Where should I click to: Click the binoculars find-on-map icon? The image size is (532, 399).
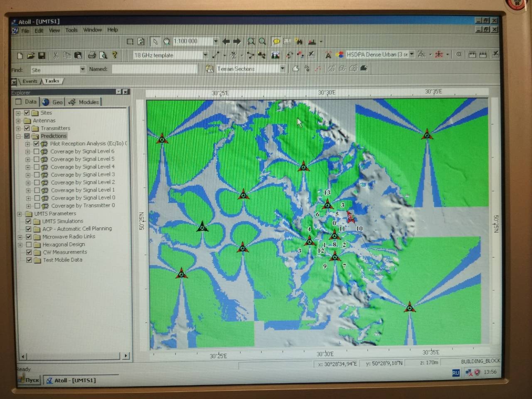pos(299,41)
